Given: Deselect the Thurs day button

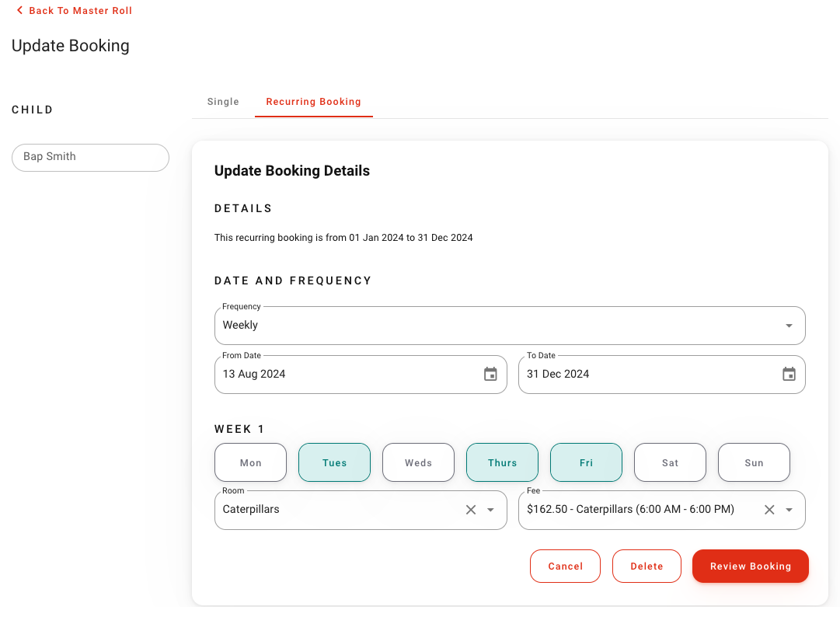Looking at the screenshot, I should click(x=502, y=462).
